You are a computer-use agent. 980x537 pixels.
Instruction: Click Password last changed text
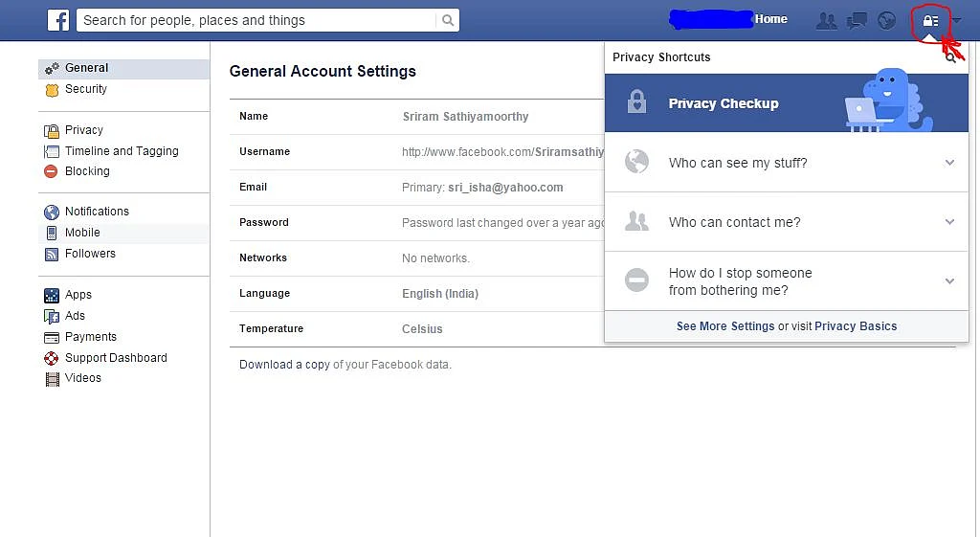point(502,223)
